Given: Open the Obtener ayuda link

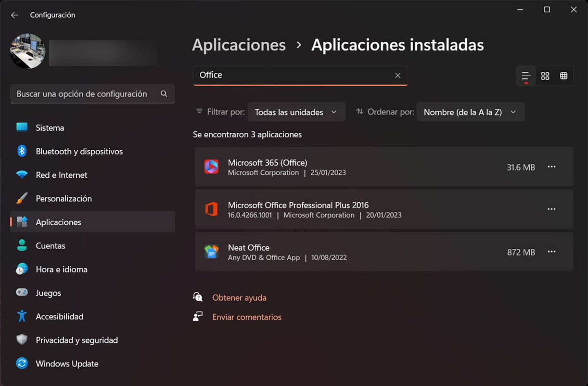Looking at the screenshot, I should click(x=239, y=298).
